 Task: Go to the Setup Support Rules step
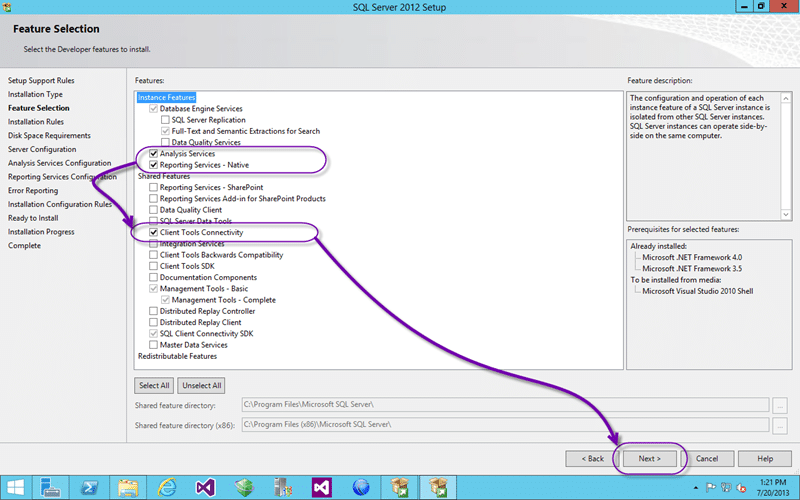point(41,81)
